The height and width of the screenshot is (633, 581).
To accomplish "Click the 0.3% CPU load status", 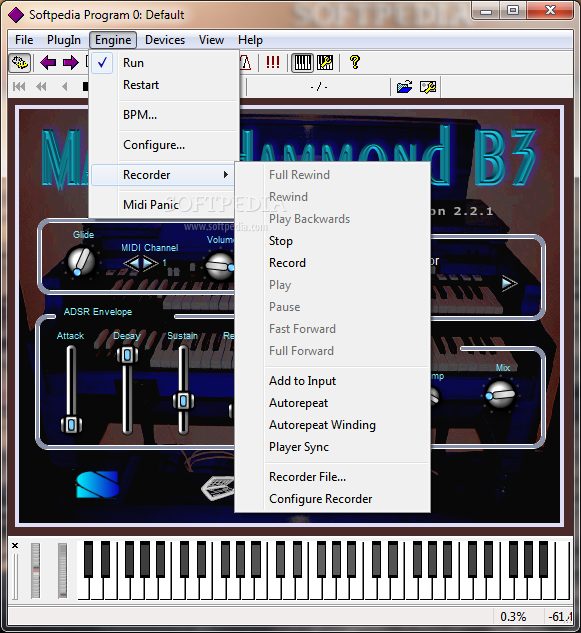I will [513, 617].
